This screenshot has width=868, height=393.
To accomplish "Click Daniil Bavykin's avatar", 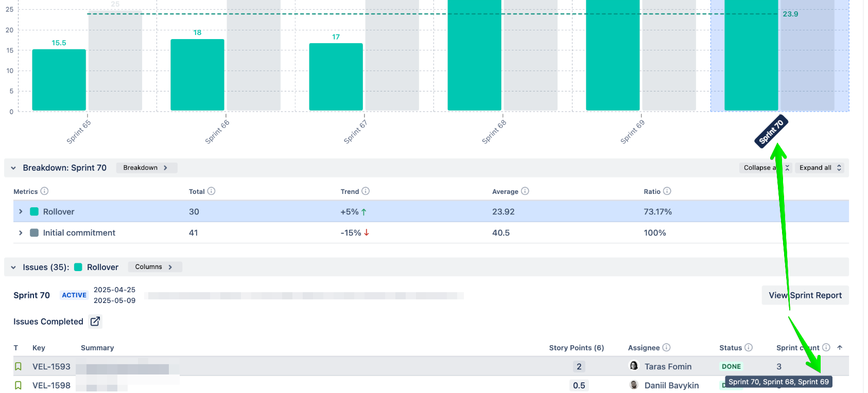I will [634, 385].
